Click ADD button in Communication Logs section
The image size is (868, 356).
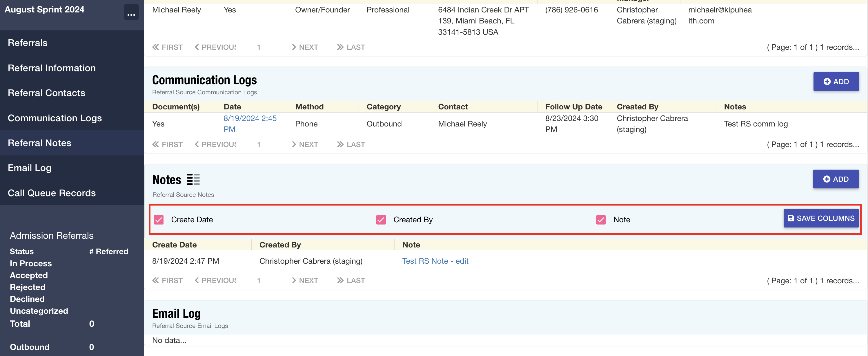tap(836, 81)
